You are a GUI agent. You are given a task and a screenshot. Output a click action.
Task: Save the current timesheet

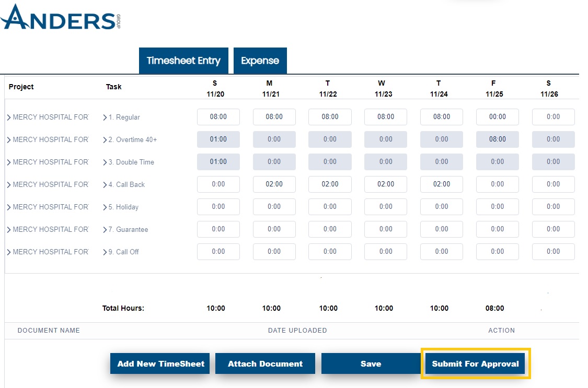click(x=371, y=363)
